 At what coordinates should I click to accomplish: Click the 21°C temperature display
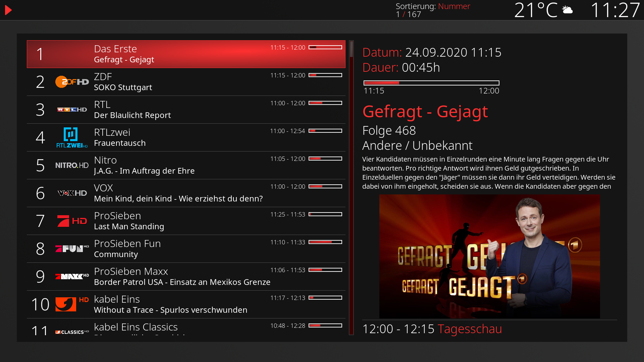coord(536,10)
